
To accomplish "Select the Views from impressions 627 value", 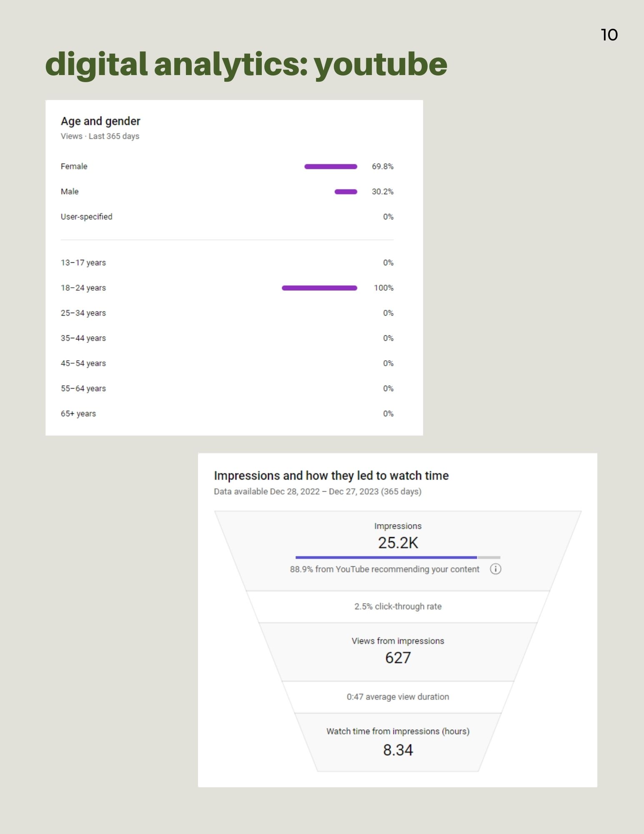I will click(x=398, y=658).
